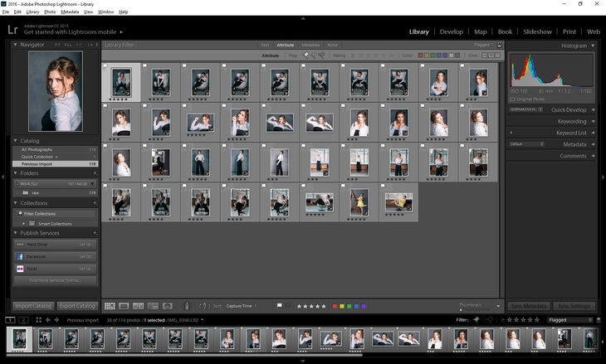Click the Lightroom Lr logo

click(x=12, y=30)
